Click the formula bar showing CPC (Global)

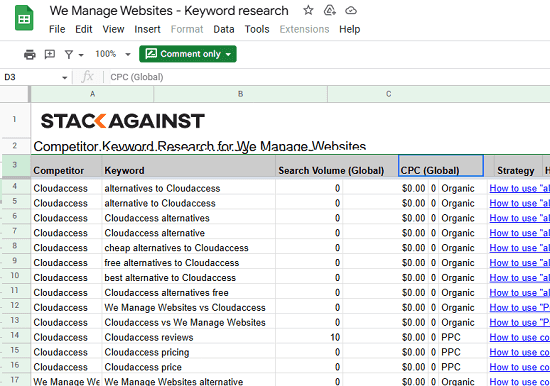[328, 77]
